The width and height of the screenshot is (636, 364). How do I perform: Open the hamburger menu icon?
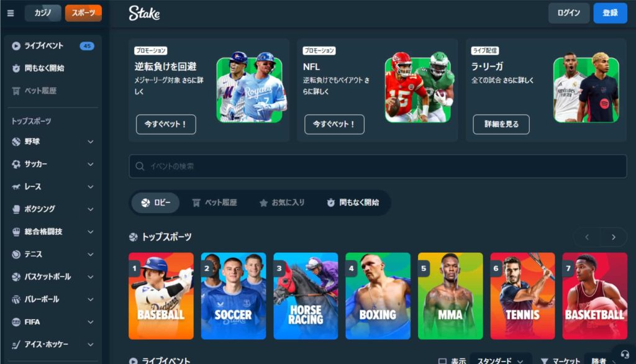(11, 13)
